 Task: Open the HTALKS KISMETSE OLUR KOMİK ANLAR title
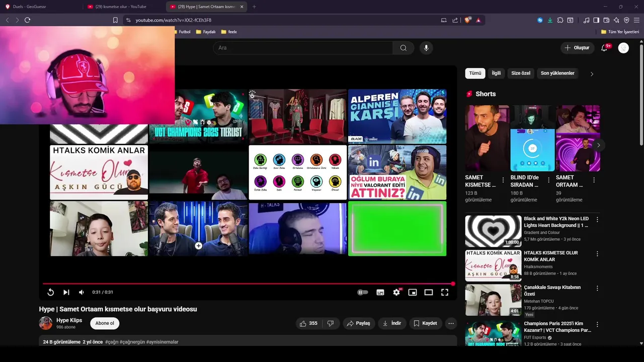coord(551,256)
